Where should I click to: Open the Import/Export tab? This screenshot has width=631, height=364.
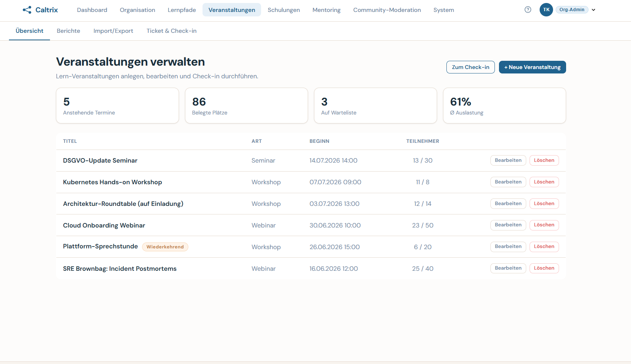[x=113, y=31]
